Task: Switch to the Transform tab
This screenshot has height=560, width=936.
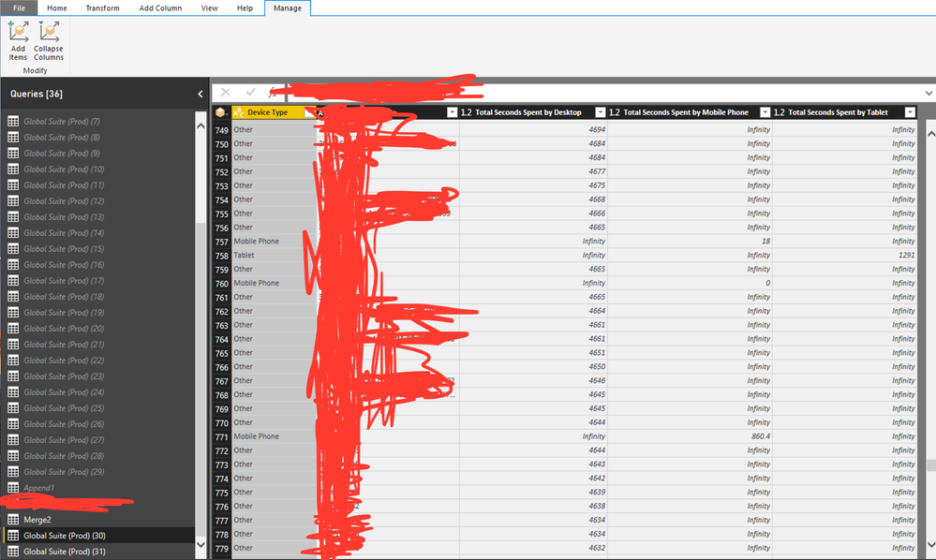Action: (x=102, y=7)
